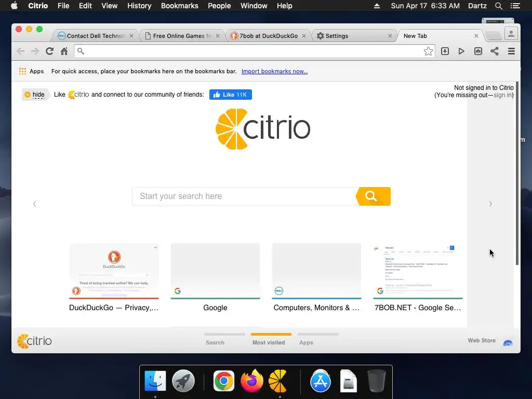Open the History menu
Image resolution: width=532 pixels, height=399 pixels.
(139, 6)
